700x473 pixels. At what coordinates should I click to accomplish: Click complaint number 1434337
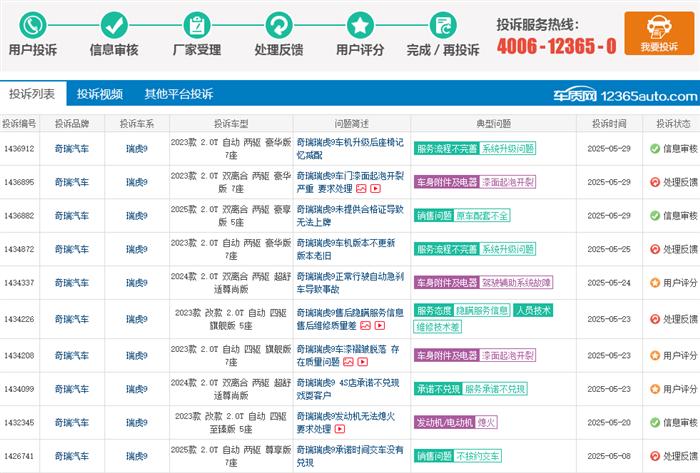19,282
